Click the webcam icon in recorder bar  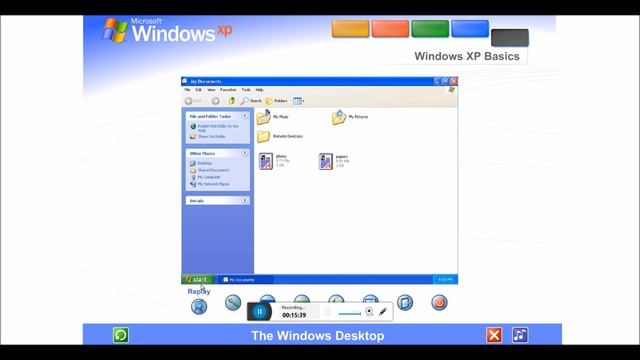[369, 311]
